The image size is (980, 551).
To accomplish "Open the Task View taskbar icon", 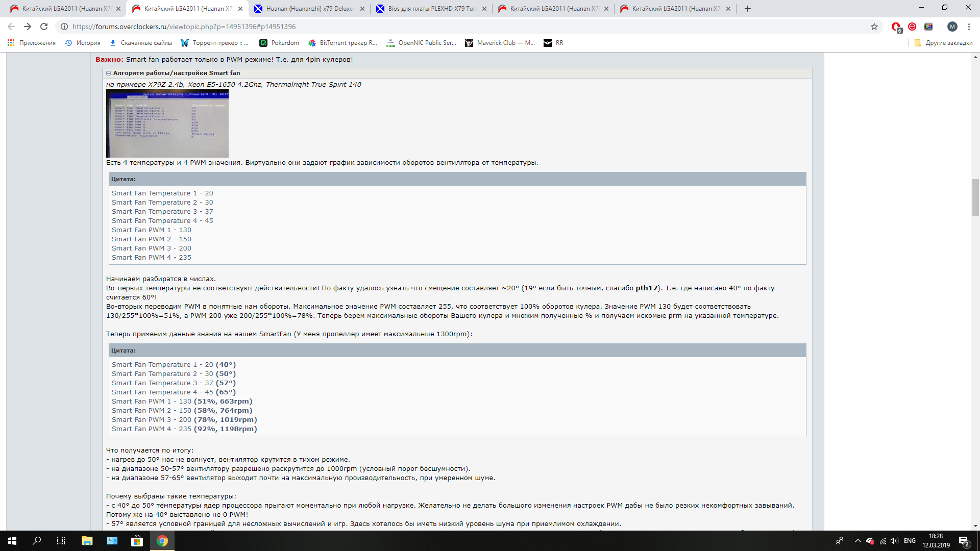I will point(61,541).
